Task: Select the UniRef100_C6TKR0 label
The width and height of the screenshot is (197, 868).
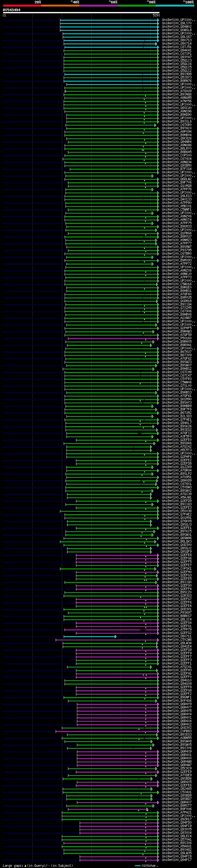Action: pyautogui.click(x=177, y=125)
